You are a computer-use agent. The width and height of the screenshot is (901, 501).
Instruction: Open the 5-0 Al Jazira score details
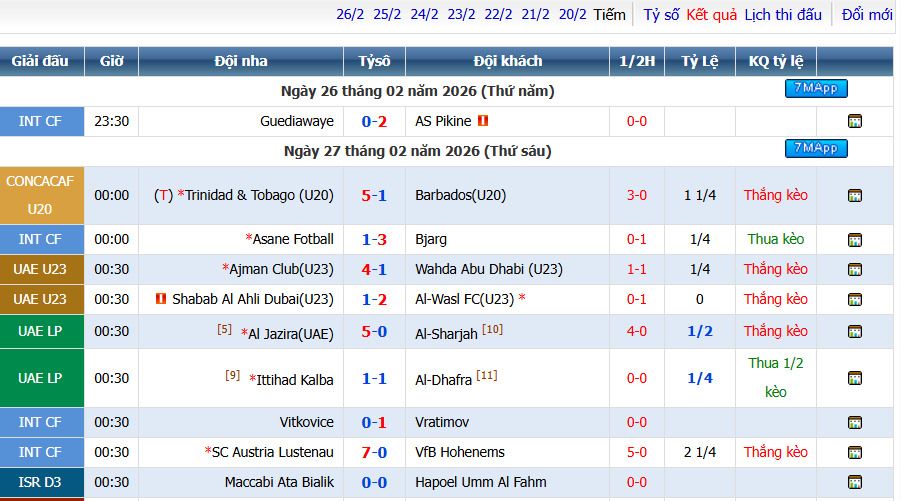pos(374,332)
